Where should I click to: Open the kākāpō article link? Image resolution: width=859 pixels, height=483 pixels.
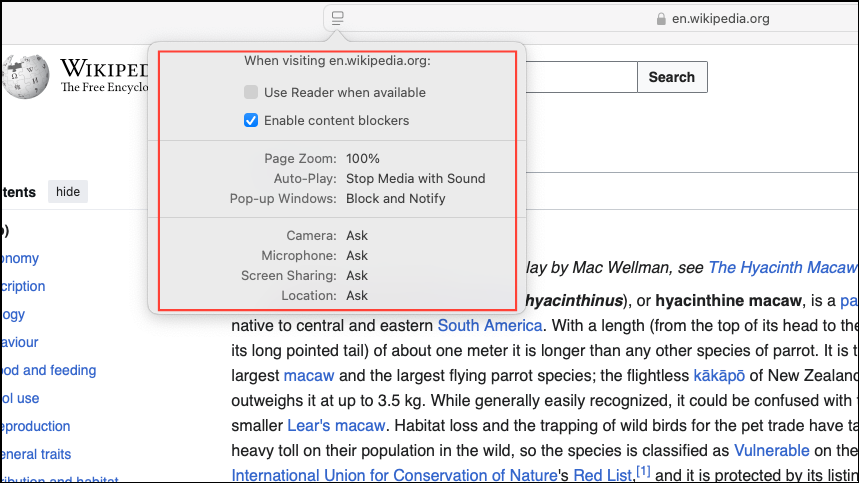click(719, 376)
